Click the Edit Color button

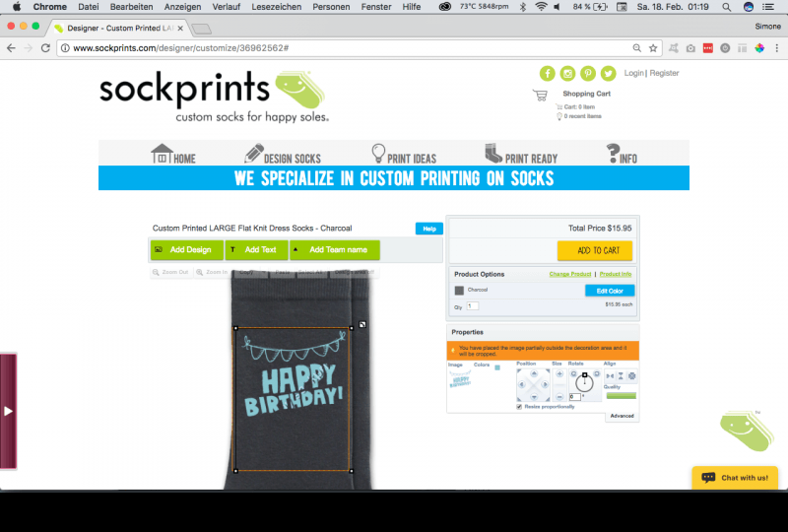point(610,291)
